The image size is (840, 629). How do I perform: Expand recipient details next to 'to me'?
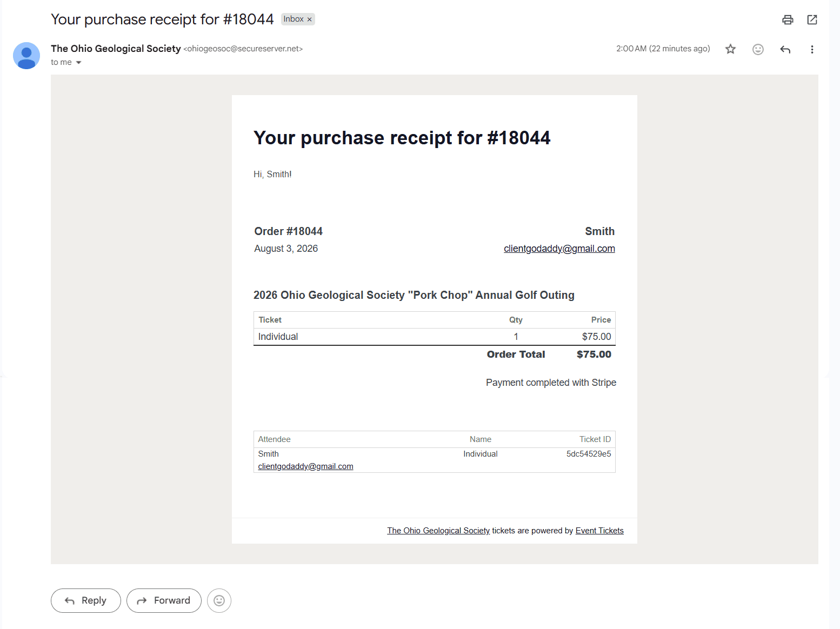79,63
